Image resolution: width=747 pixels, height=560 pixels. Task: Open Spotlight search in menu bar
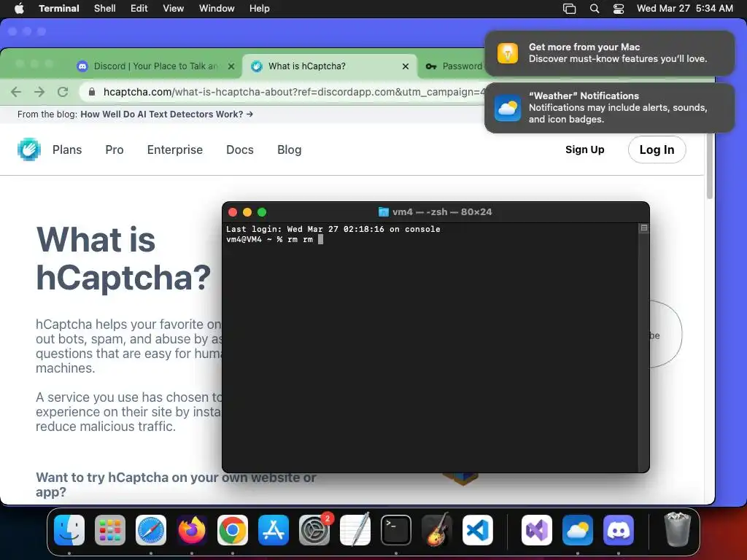[x=595, y=9]
